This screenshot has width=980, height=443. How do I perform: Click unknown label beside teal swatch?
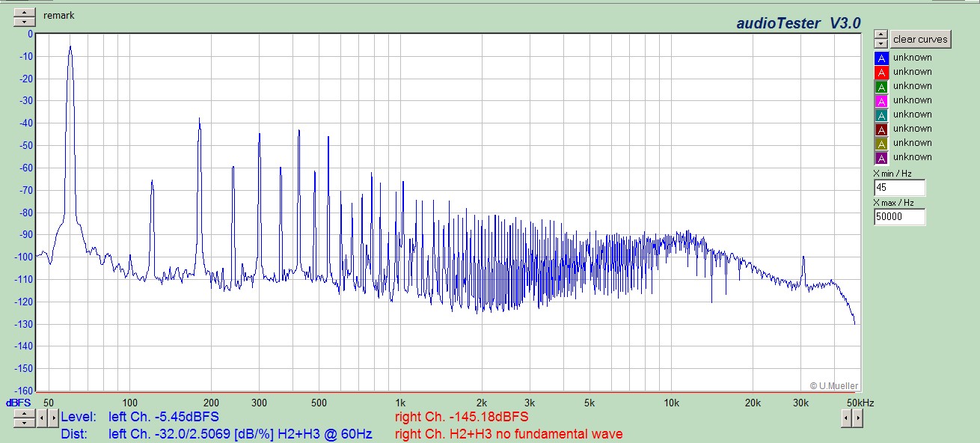[912, 114]
